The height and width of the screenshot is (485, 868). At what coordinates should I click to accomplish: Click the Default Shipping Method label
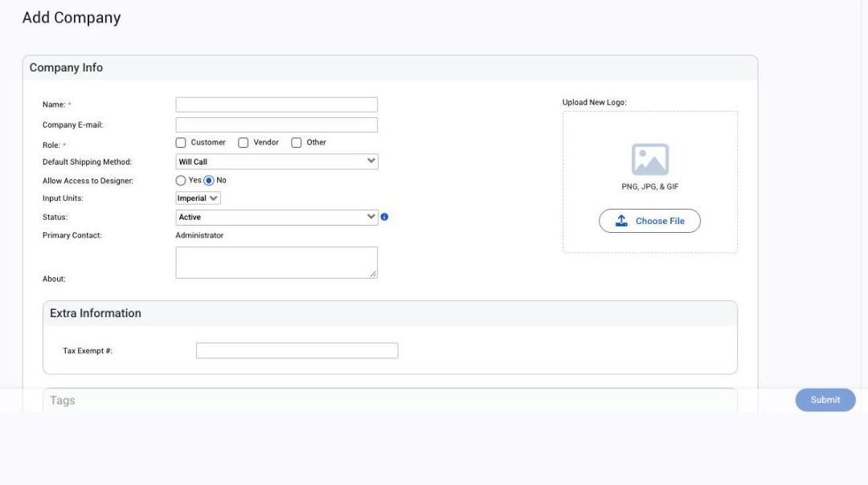pyautogui.click(x=87, y=162)
